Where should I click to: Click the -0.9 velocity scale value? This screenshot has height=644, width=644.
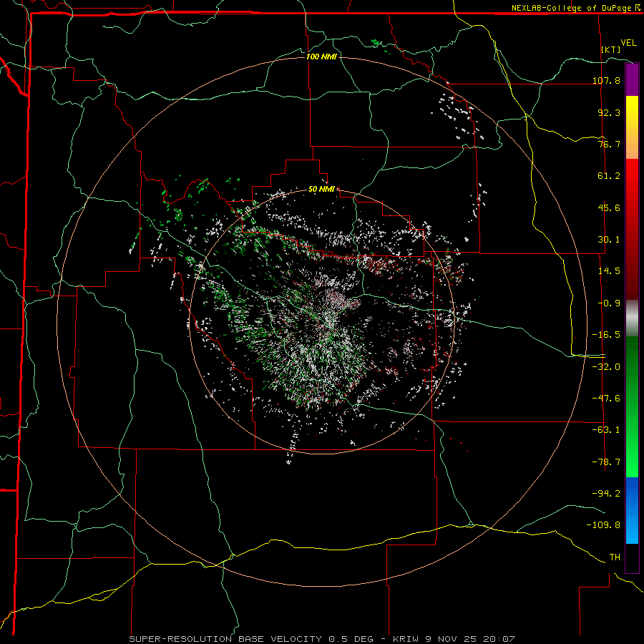coord(609,303)
